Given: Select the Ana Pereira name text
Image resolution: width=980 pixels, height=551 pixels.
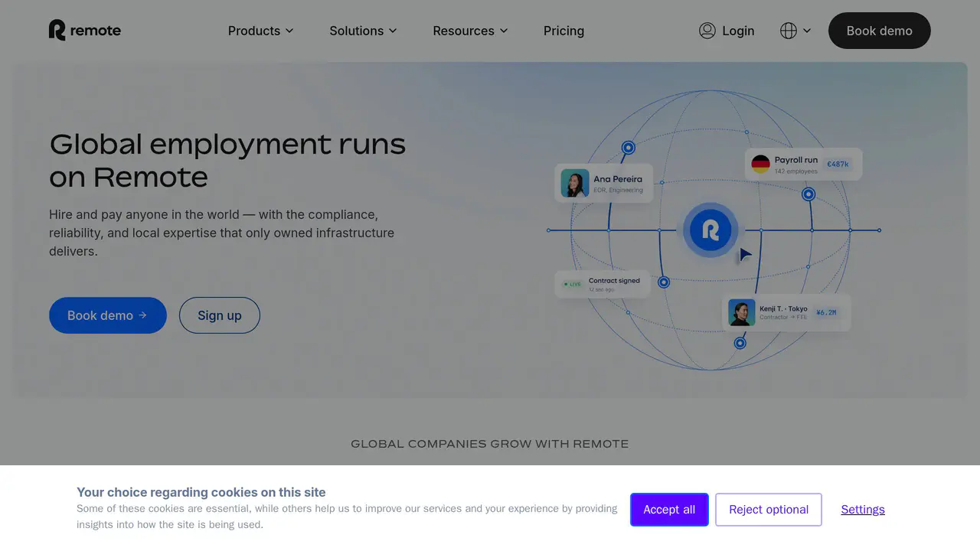Looking at the screenshot, I should pos(618,179).
